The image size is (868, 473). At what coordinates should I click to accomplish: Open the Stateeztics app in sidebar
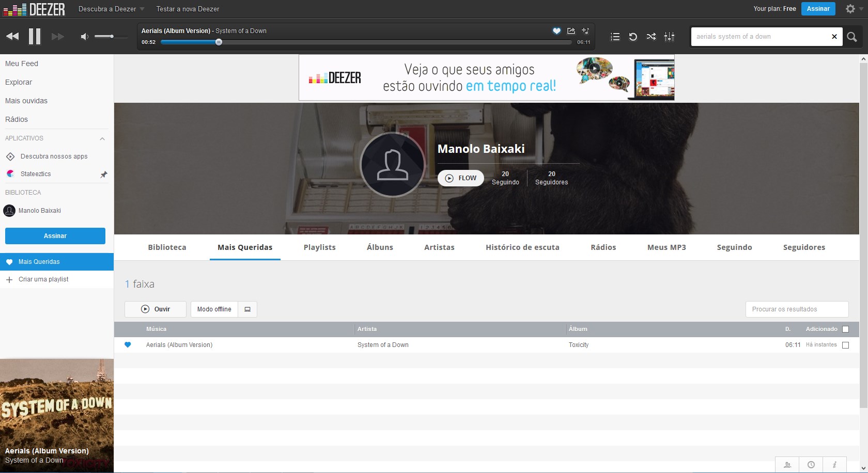tap(36, 174)
